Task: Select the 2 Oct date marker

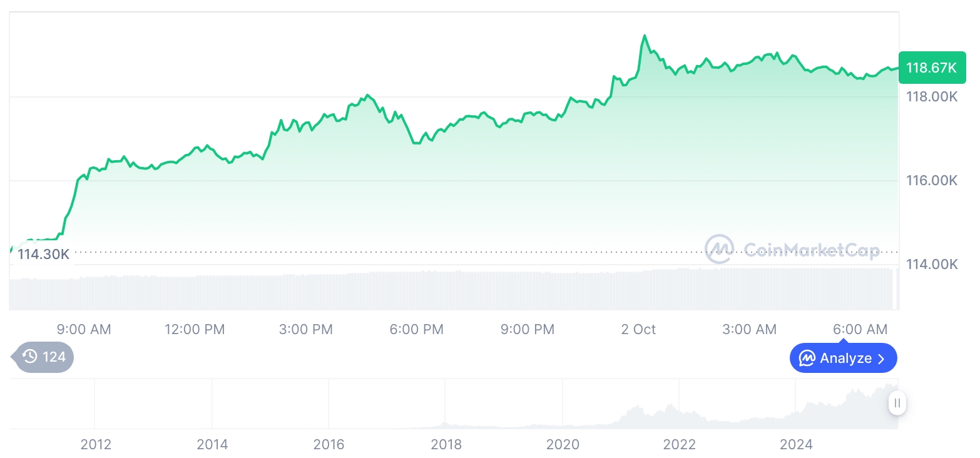Action: [638, 329]
